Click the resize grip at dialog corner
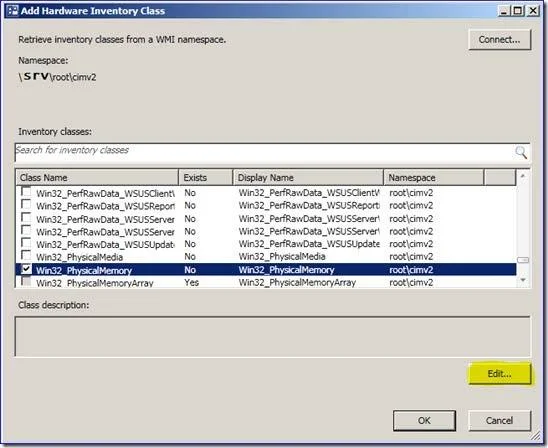Viewport: 548px width, 448px height. pos(536,436)
